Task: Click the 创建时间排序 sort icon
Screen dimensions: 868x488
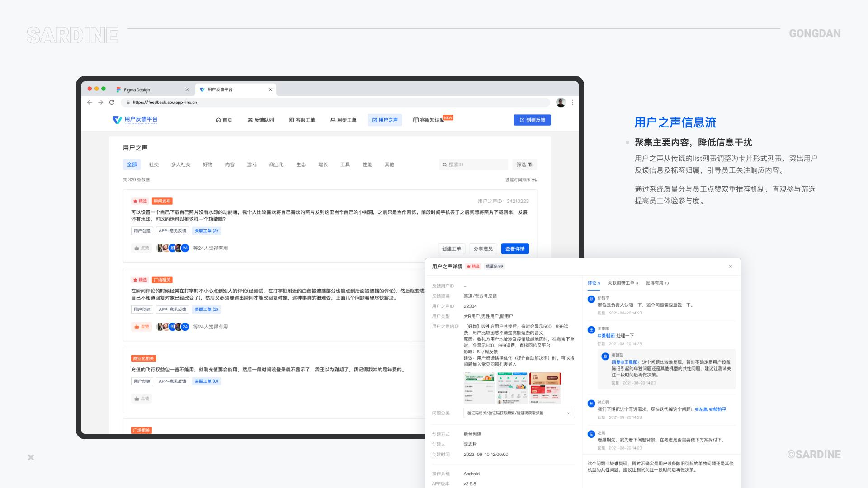Action: pos(534,180)
